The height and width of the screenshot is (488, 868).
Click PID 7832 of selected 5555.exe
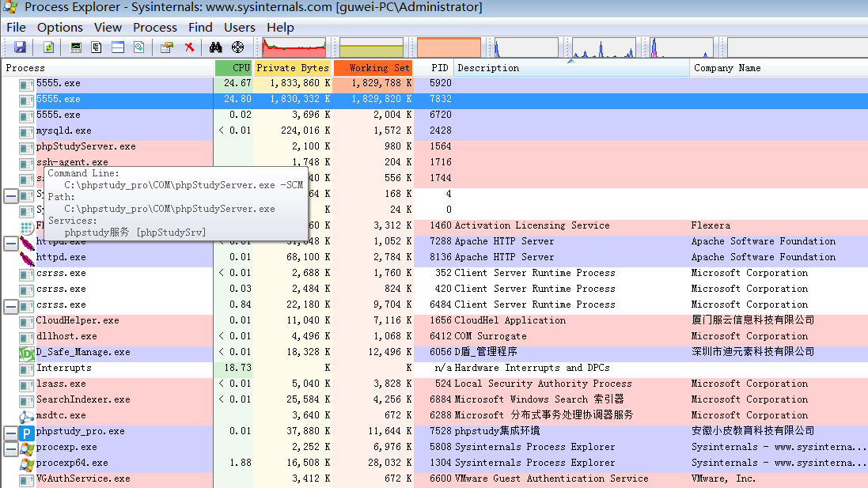441,99
